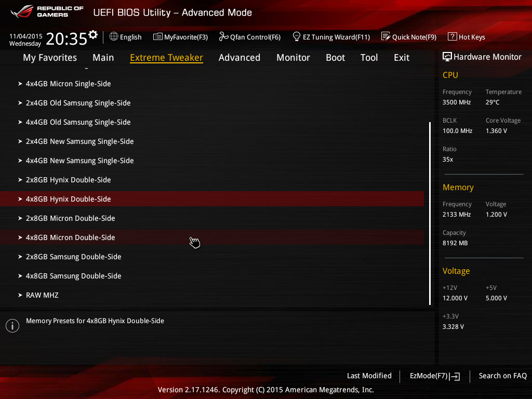This screenshot has height=399, width=532.
Task: Click the date 11/04/2015 text
Action: (26, 36)
